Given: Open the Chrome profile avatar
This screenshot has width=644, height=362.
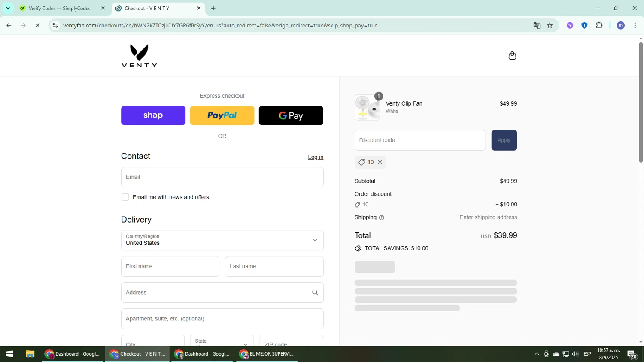Looking at the screenshot, I should 620,25.
